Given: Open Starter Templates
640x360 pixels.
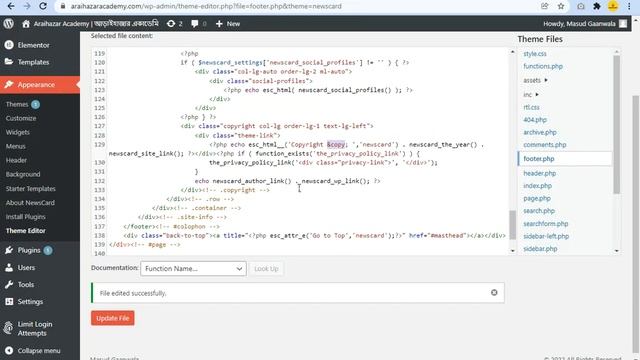Looking at the screenshot, I should pyautogui.click(x=31, y=189).
